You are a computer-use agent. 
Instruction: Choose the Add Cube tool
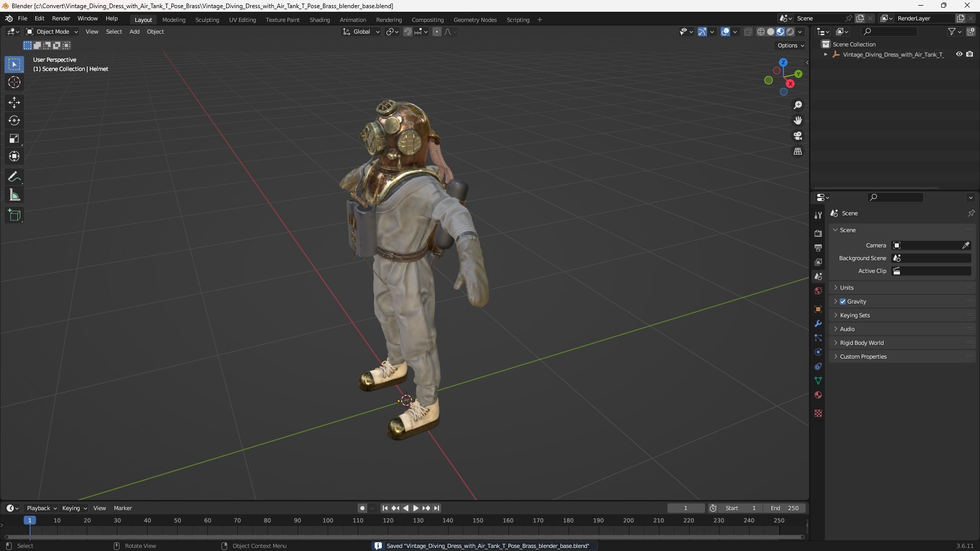[x=14, y=215]
